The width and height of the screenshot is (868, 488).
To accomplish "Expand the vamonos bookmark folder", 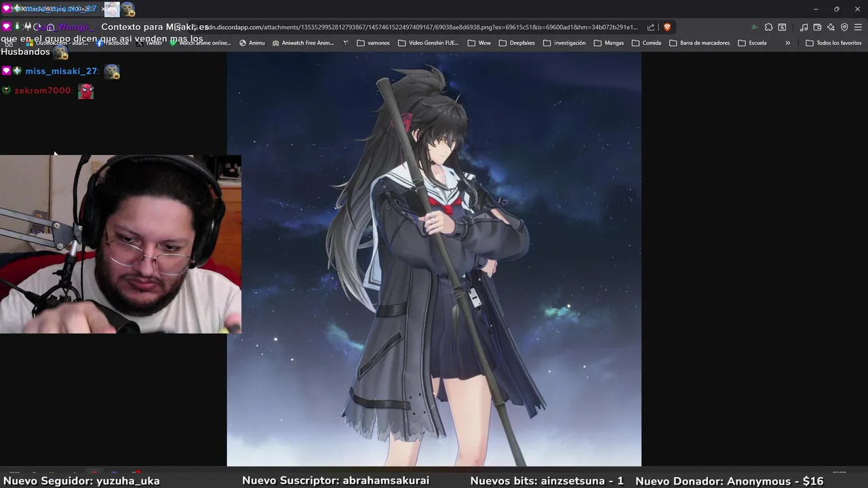I will tap(374, 43).
